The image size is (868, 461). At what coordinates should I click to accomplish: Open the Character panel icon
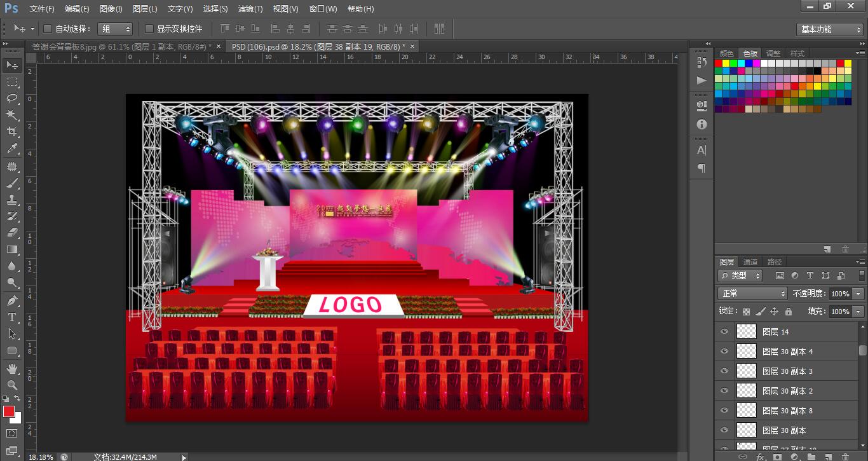click(702, 150)
